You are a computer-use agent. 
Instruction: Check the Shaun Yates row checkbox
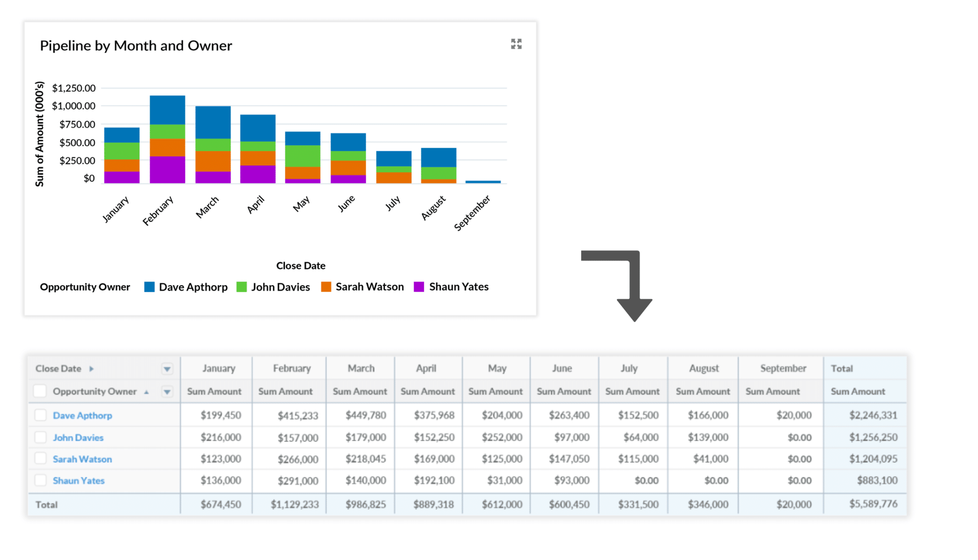pyautogui.click(x=40, y=480)
